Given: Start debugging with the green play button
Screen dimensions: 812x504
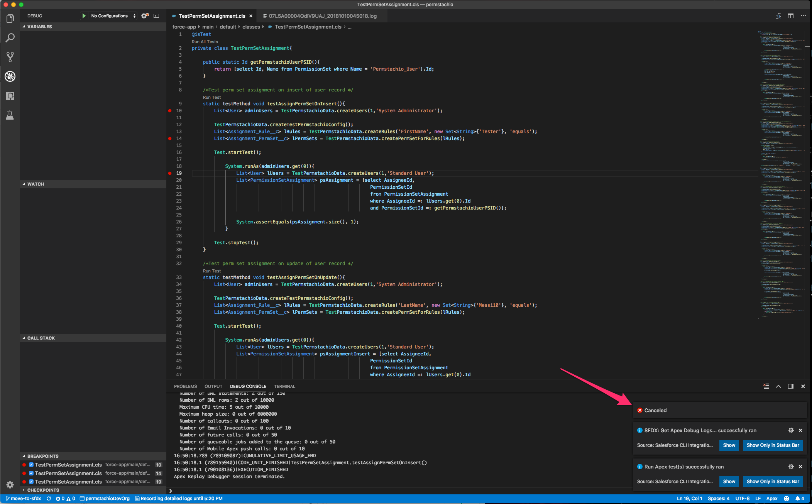Looking at the screenshot, I should (83, 16).
